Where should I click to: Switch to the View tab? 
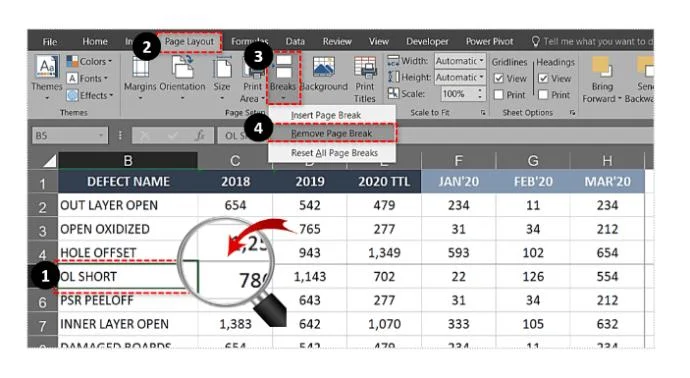pos(378,42)
